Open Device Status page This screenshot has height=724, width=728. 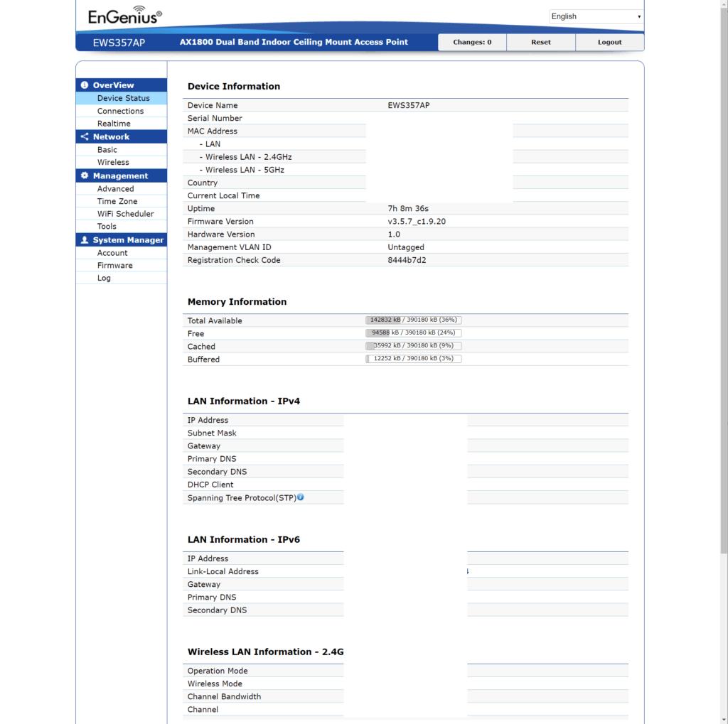123,98
